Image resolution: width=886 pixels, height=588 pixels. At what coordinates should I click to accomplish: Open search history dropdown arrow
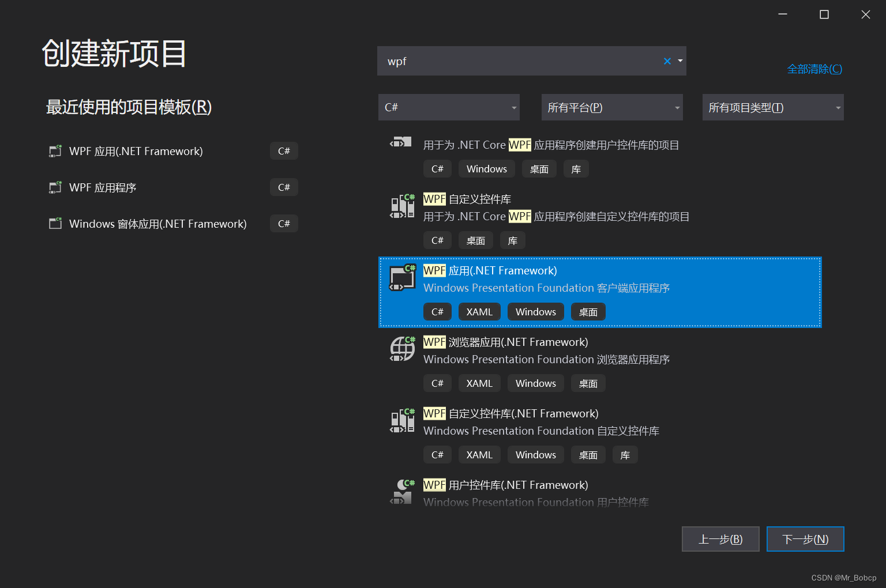[680, 61]
